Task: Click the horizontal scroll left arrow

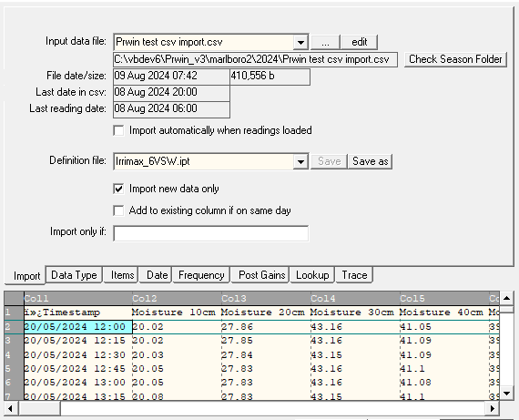Action: (11, 409)
